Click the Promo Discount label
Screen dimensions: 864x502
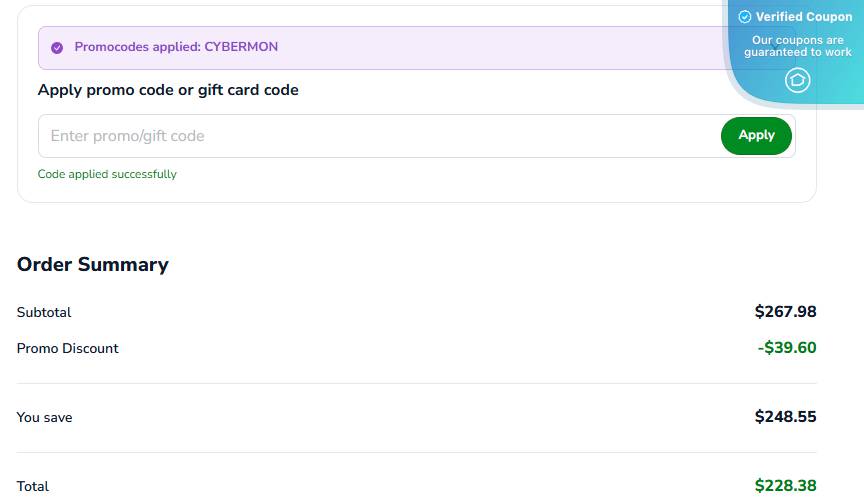(x=68, y=348)
